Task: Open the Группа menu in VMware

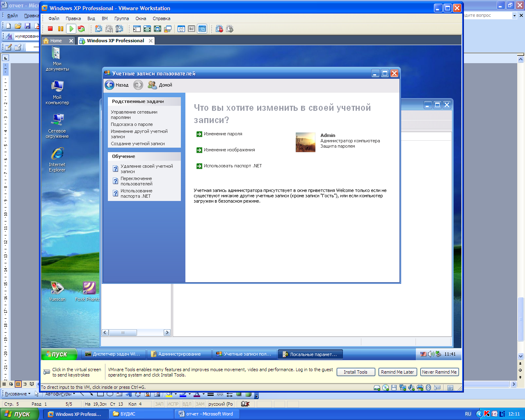Action: pyautogui.click(x=121, y=18)
